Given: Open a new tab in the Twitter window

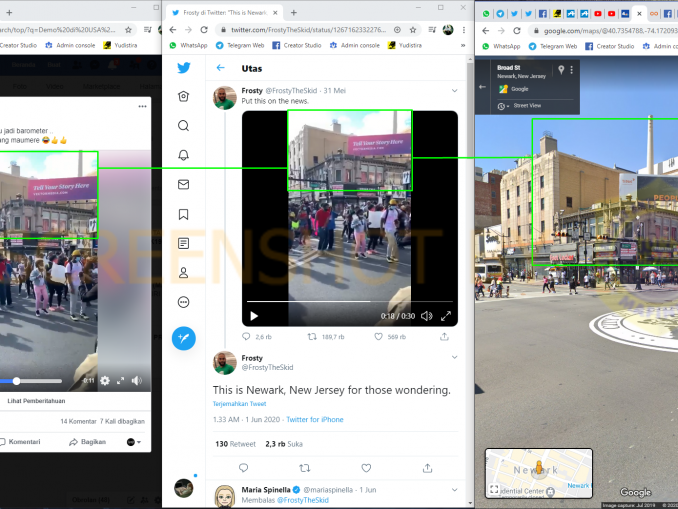Looking at the screenshot, I should (294, 13).
